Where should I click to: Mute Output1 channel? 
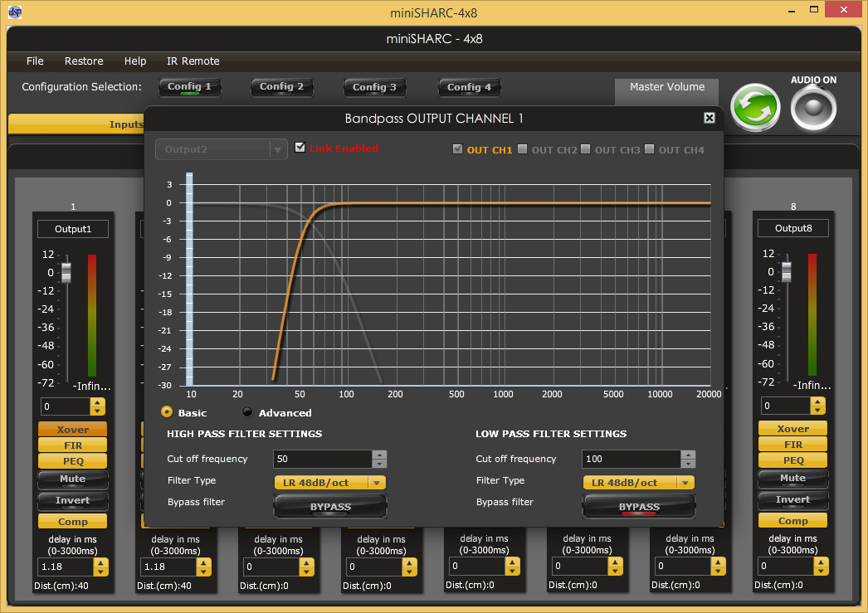(72, 479)
